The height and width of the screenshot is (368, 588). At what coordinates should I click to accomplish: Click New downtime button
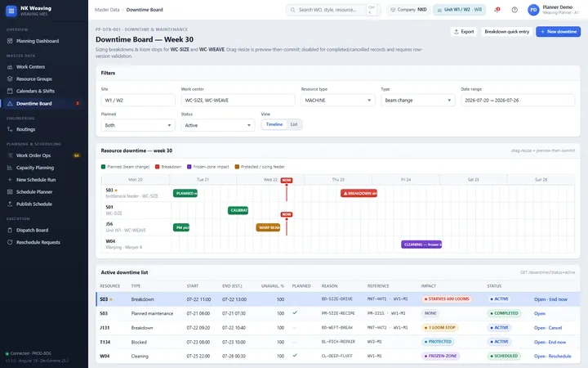558,32
